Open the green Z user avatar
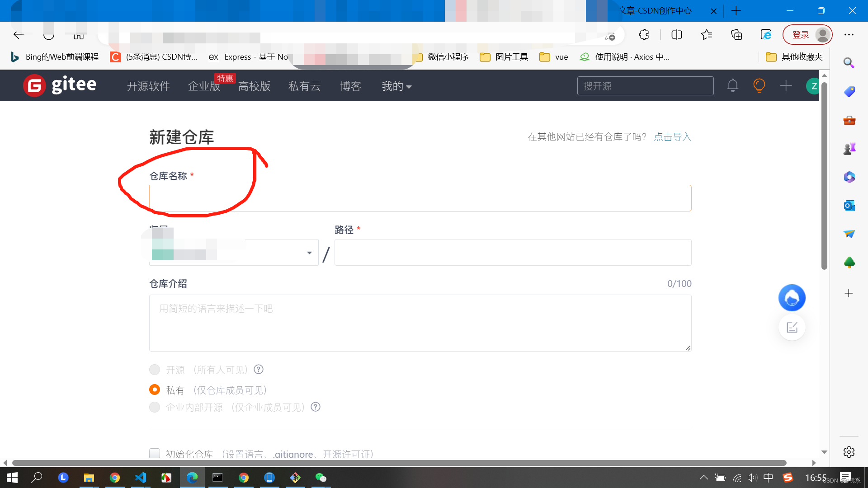 coord(813,86)
